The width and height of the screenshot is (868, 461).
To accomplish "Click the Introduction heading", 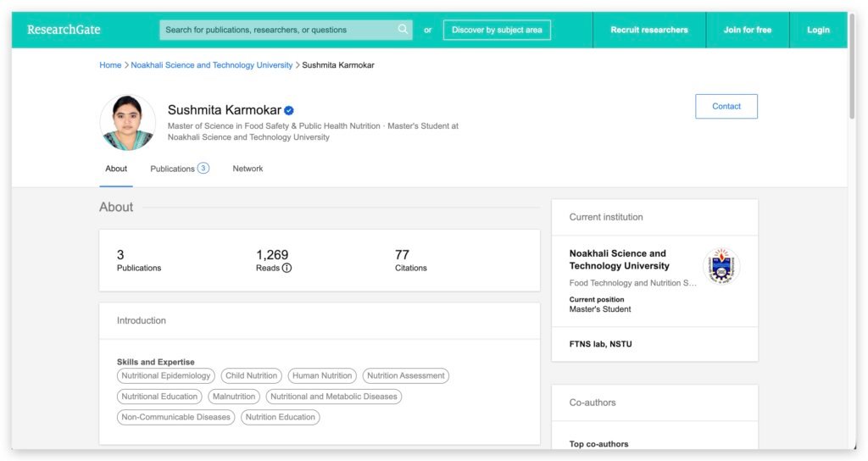I will coord(142,320).
